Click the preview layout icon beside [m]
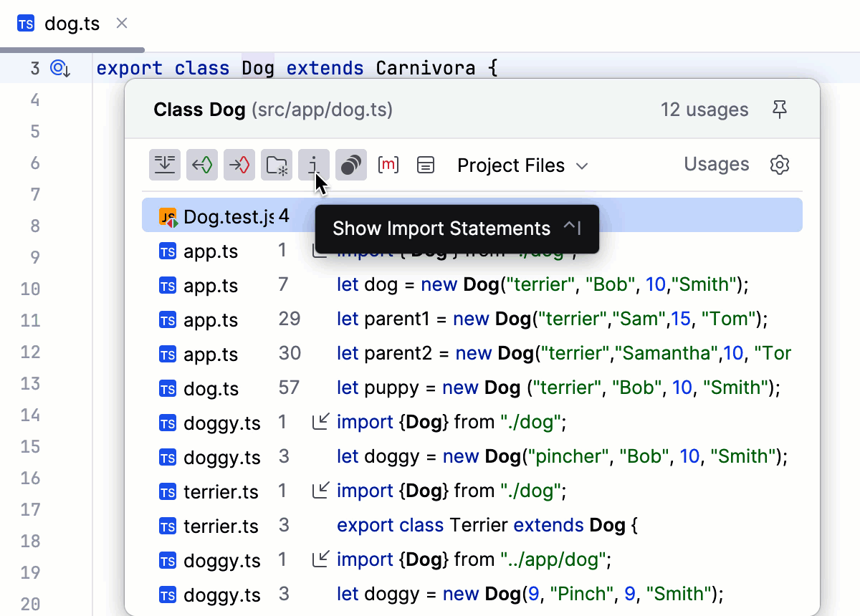This screenshot has height=616, width=860. click(426, 165)
